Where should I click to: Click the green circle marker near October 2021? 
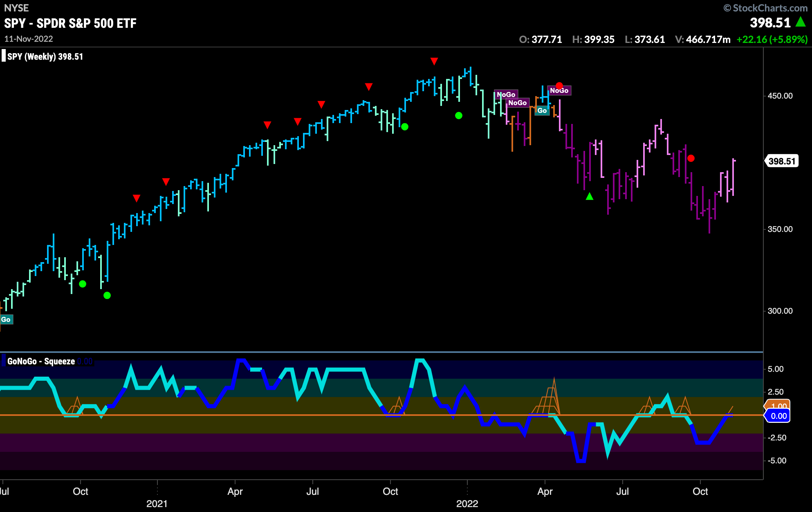405,127
